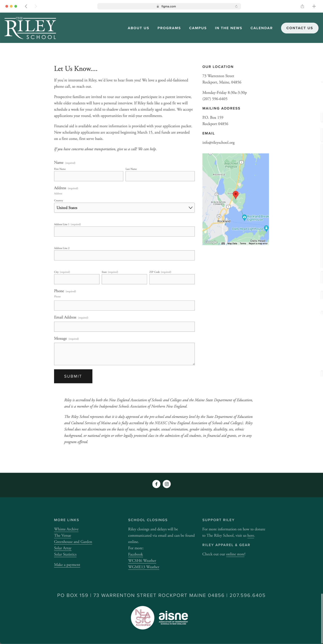Click the Beech Hill Preserve map label
The width and height of the screenshot is (323, 644).
click(231, 165)
